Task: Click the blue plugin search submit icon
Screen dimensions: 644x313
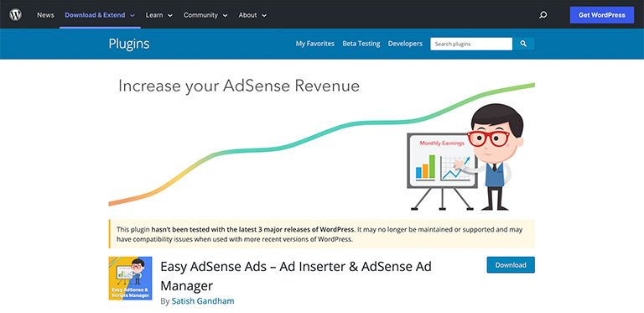Action: pos(523,44)
